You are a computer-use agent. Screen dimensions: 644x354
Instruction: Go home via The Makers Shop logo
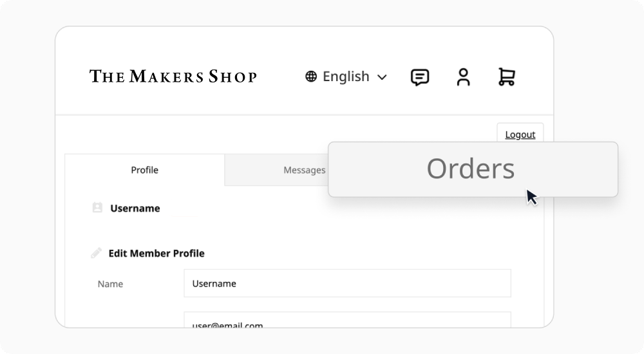tap(173, 77)
